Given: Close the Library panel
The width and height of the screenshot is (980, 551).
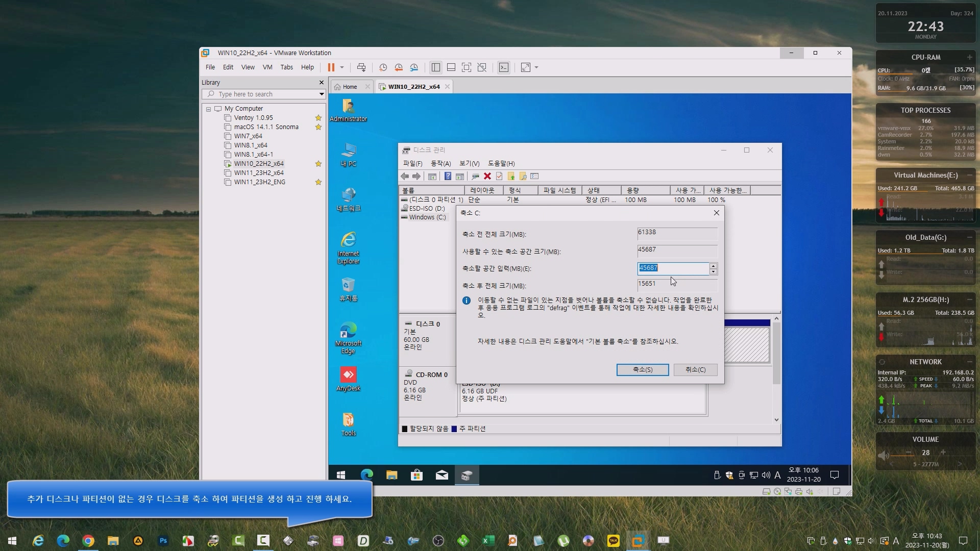Looking at the screenshot, I should pyautogui.click(x=321, y=82).
